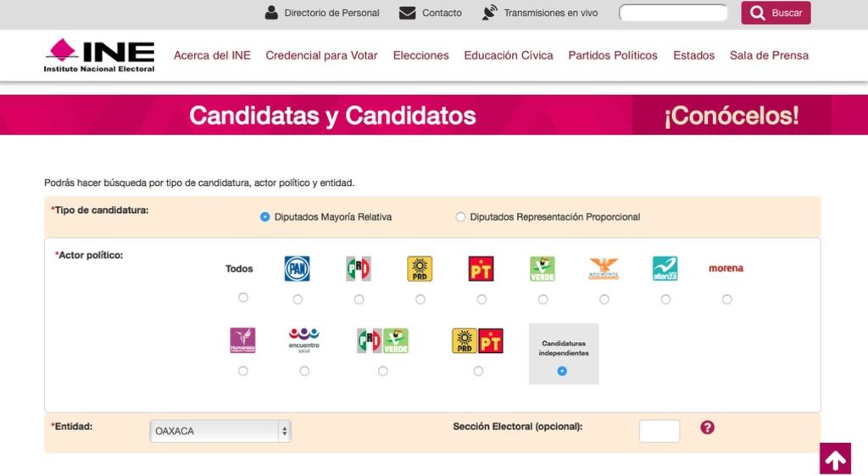
Task: Click the Buscar search button
Action: pyautogui.click(x=776, y=13)
